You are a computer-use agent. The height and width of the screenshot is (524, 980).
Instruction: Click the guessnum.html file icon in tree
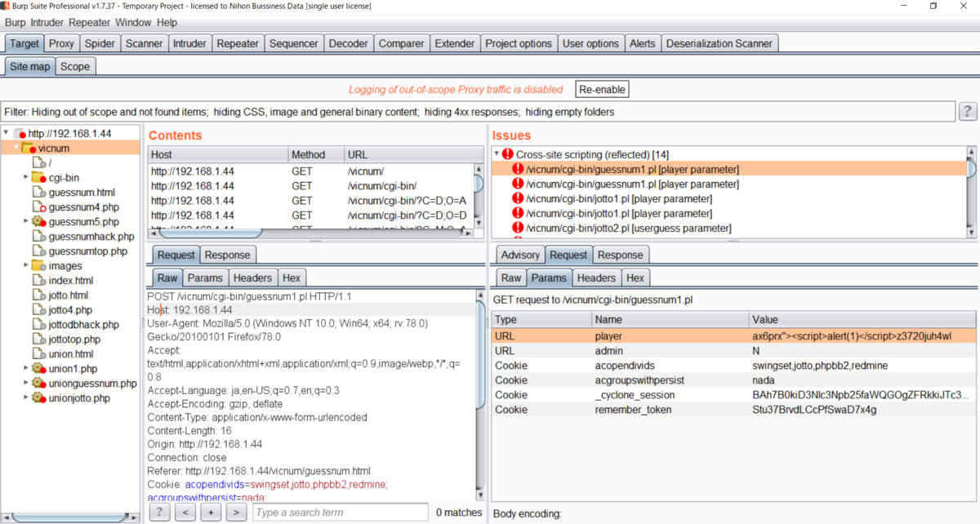pos(38,193)
